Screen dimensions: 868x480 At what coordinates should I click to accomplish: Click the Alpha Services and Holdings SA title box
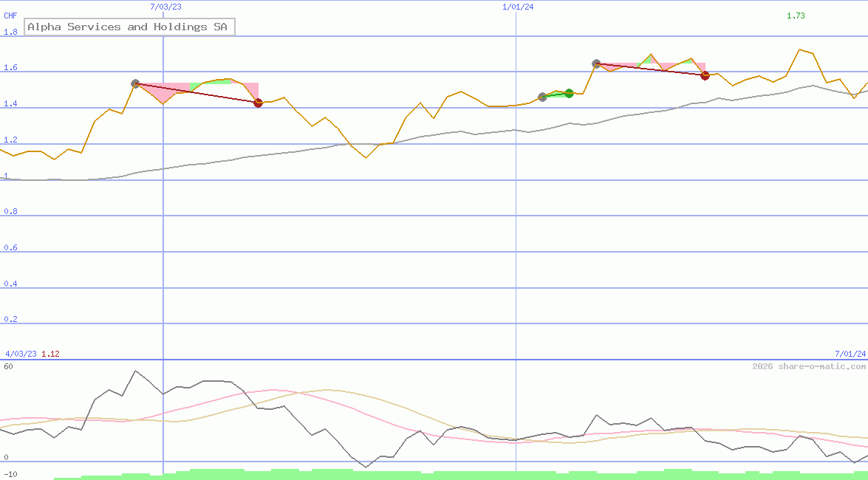129,27
